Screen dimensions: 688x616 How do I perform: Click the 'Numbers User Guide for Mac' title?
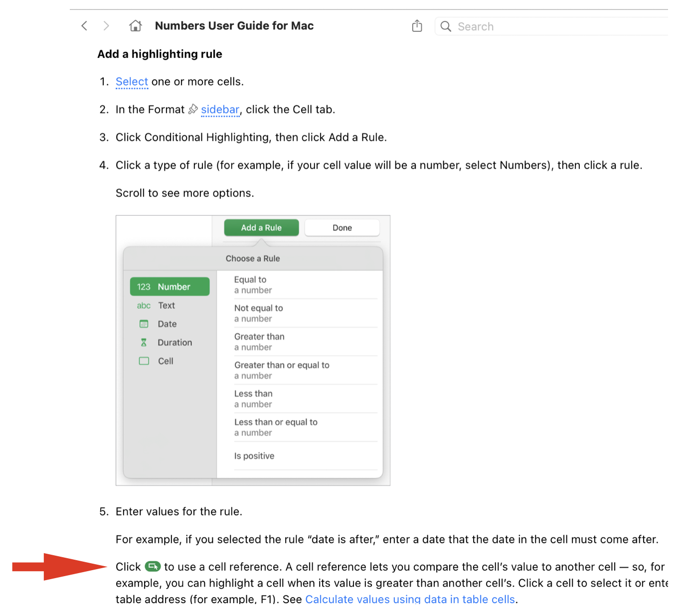[x=234, y=26]
